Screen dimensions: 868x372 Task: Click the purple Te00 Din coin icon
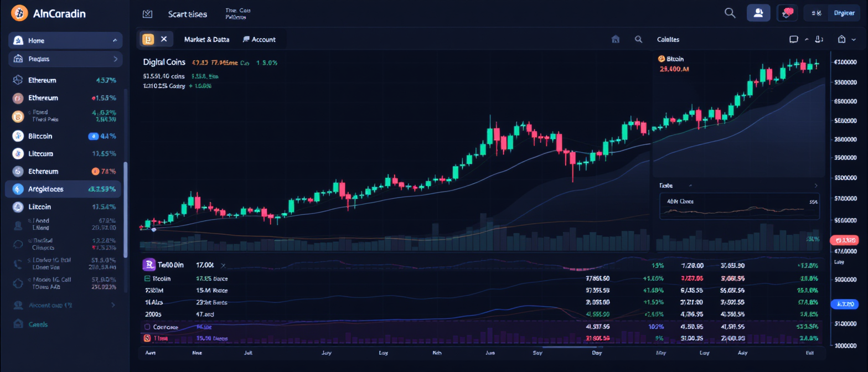tap(148, 265)
